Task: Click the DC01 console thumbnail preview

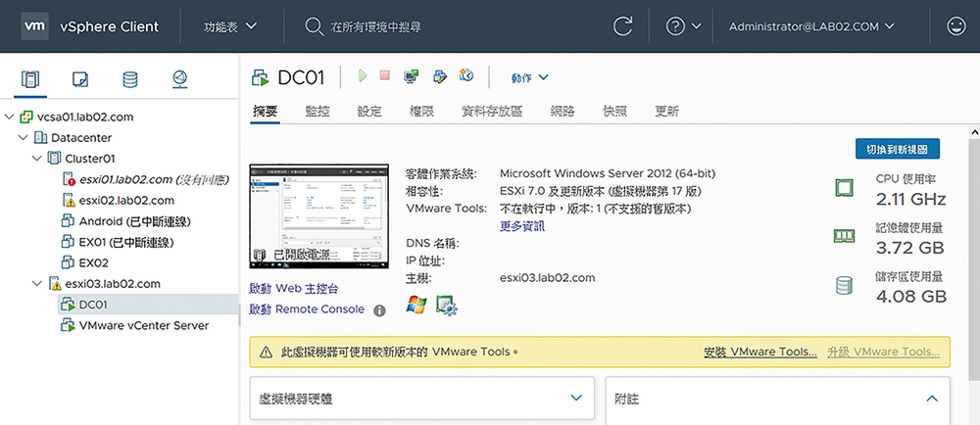Action: coord(318,216)
